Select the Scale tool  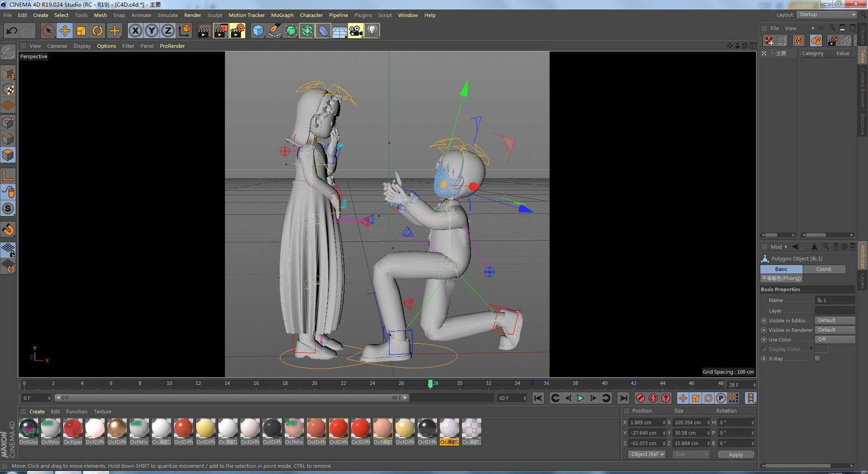coord(81,31)
